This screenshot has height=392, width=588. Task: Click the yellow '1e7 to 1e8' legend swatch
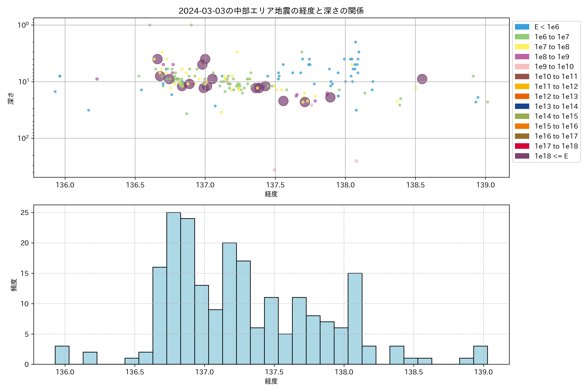[522, 47]
